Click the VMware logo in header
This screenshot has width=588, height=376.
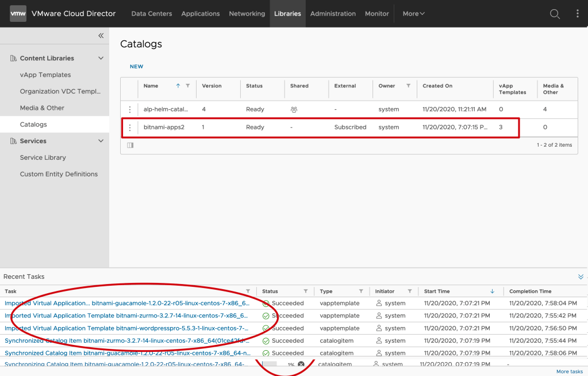click(x=18, y=14)
